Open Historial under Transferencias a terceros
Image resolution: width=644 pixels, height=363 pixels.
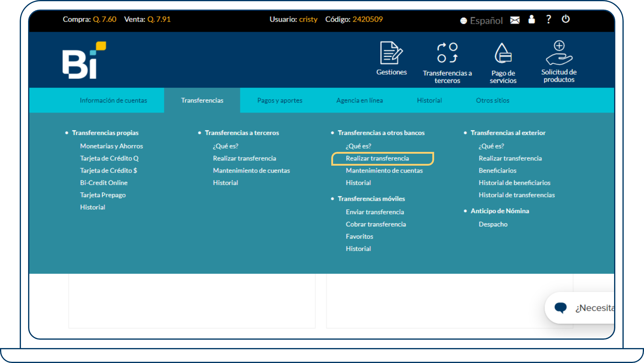(225, 183)
